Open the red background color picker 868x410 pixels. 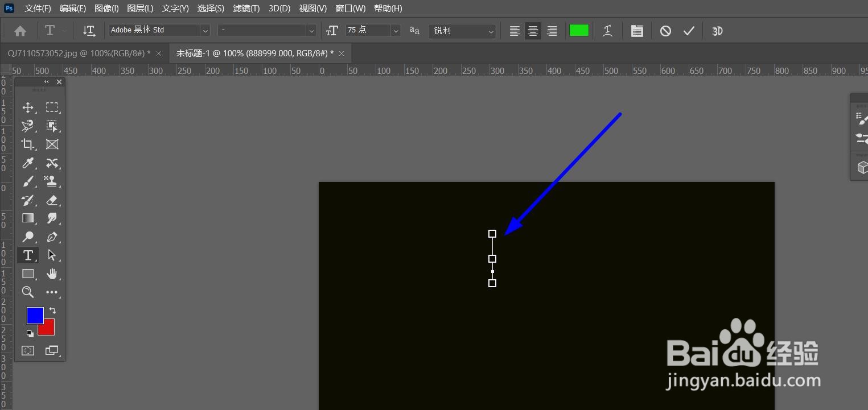[x=49, y=330]
